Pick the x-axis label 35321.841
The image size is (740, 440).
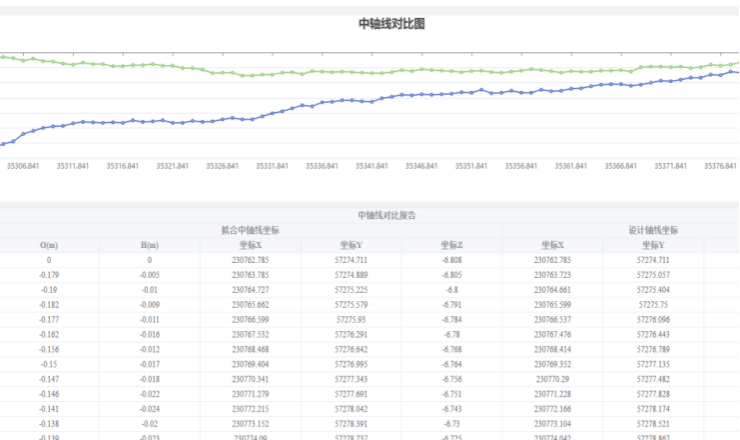click(172, 166)
